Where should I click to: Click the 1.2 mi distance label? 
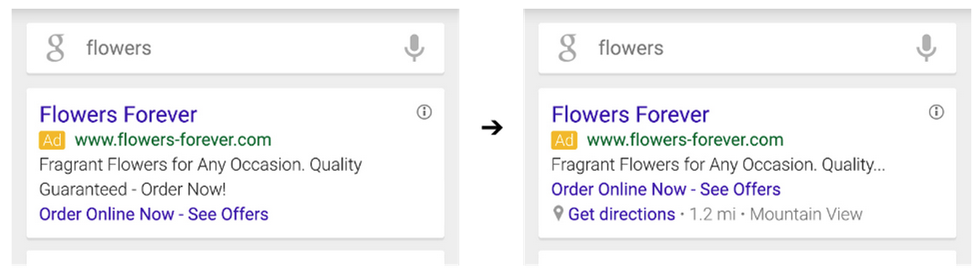click(712, 215)
